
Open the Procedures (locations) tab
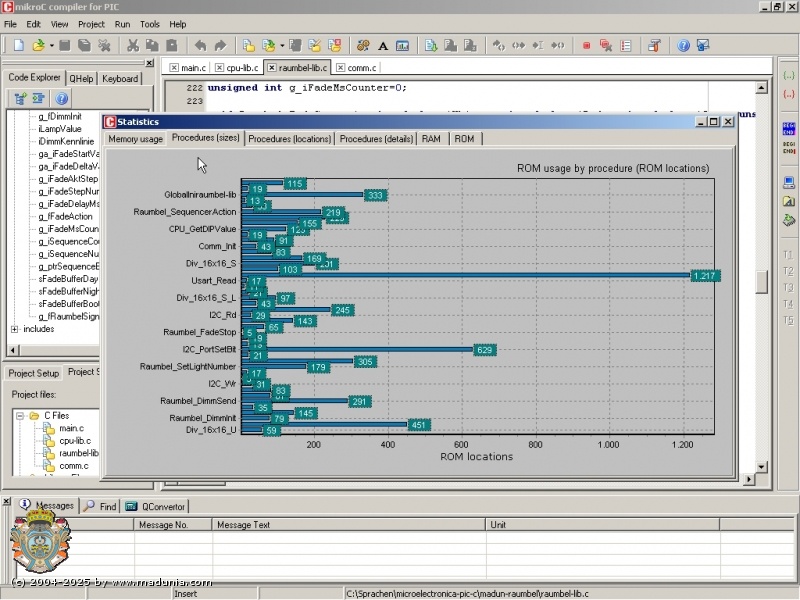[x=290, y=139]
